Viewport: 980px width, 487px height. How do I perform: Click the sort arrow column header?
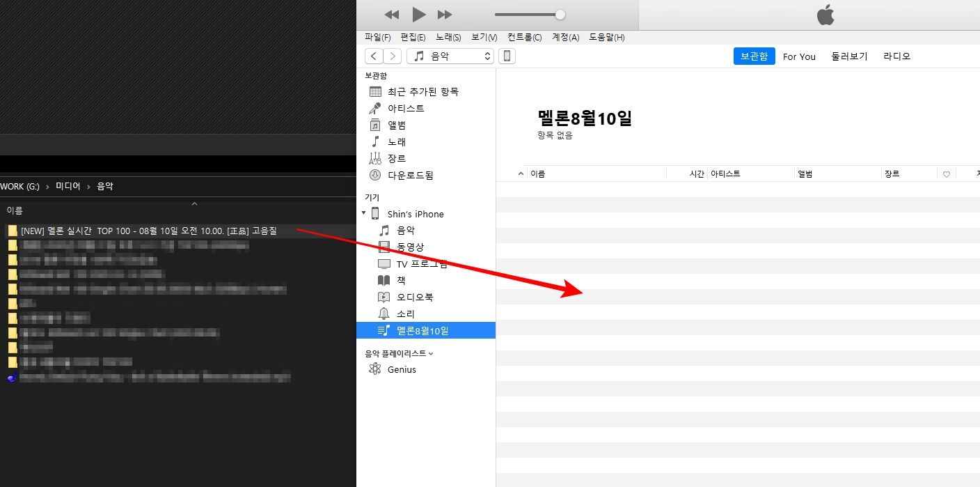point(521,174)
